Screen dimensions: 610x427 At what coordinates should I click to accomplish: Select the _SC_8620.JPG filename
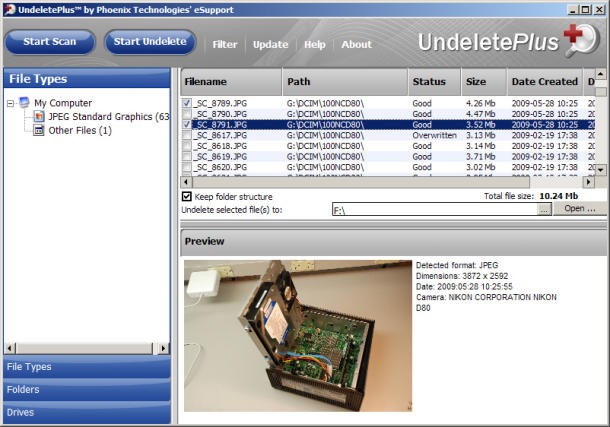coord(221,167)
